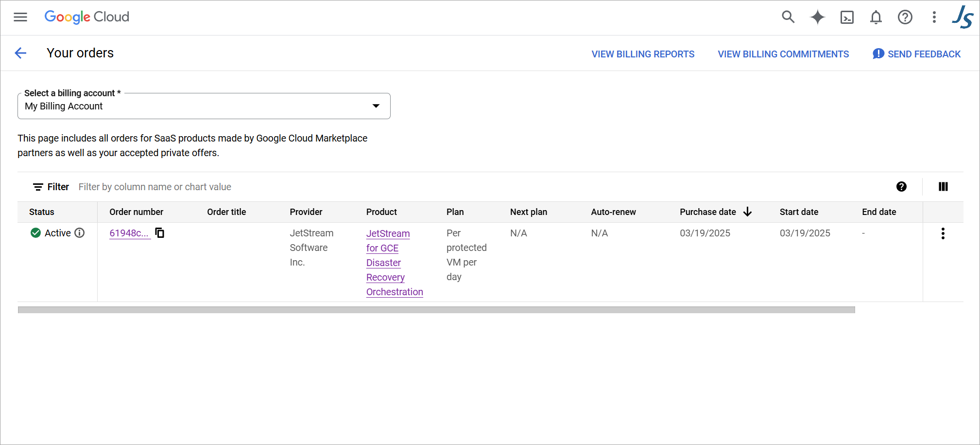Screen dimensions: 980x445
Task: Click the Active status info icon
Action: tap(80, 233)
